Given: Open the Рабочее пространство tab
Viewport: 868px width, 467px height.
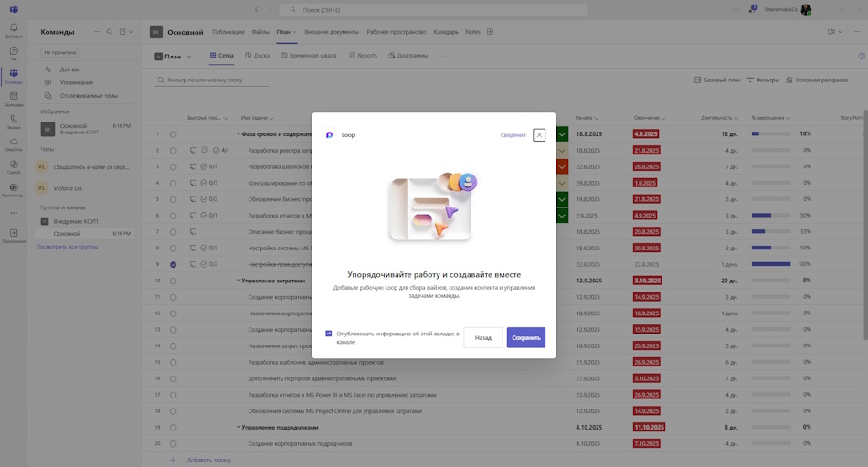Looking at the screenshot, I should coord(397,32).
